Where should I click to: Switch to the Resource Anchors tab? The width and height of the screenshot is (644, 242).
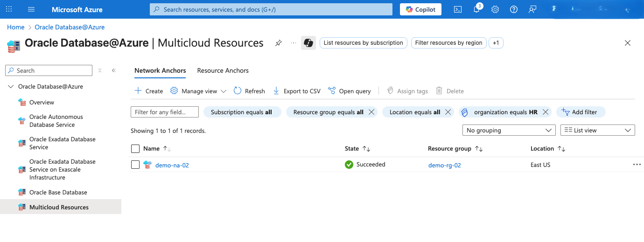point(223,70)
